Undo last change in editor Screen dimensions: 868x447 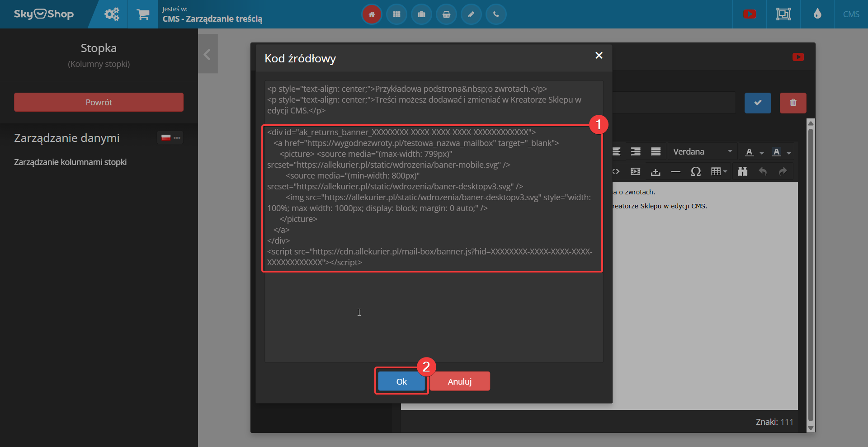pyautogui.click(x=763, y=171)
